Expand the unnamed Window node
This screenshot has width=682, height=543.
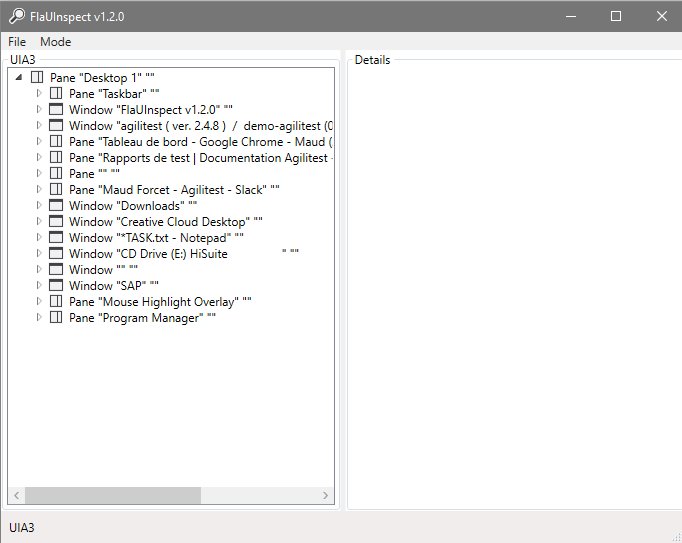[x=39, y=269]
